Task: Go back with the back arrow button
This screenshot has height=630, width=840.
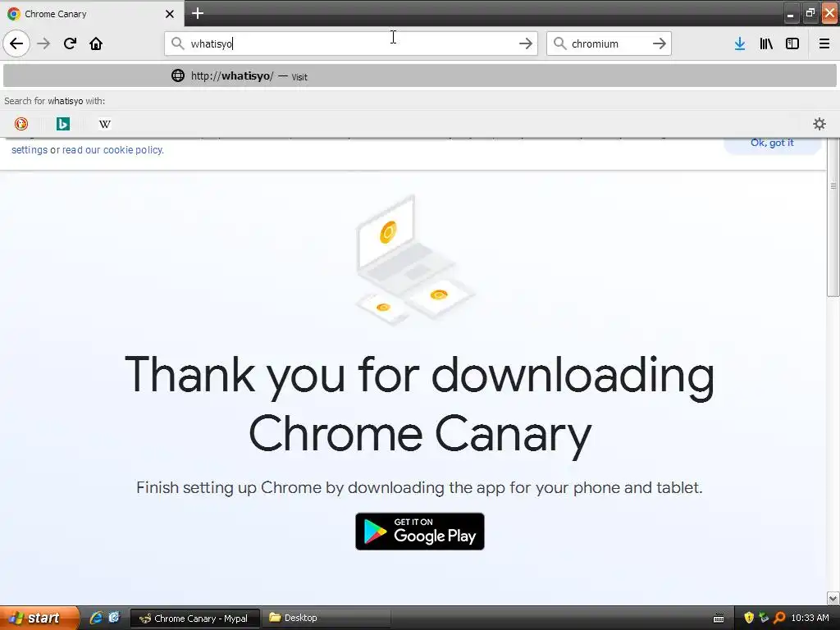Action: [x=16, y=43]
